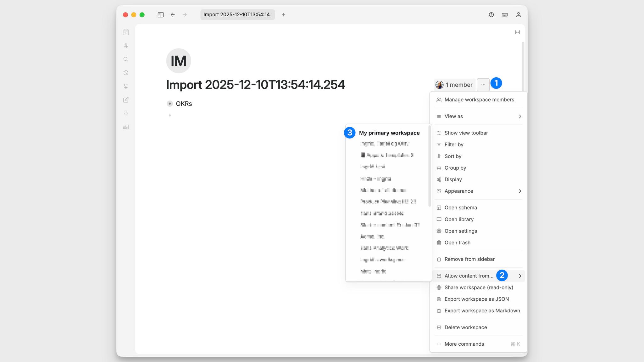This screenshot has height=362, width=644.
Task: Choose Share workspace (read-only)
Action: tap(479, 288)
